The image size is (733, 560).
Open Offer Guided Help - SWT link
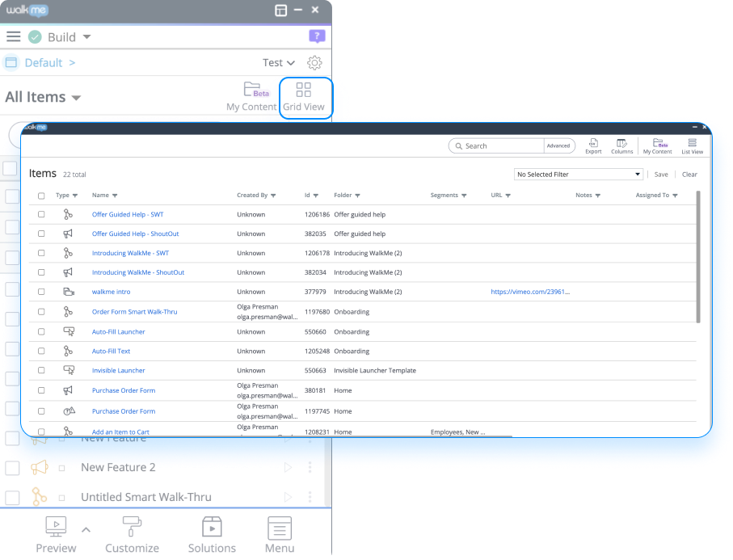point(128,214)
